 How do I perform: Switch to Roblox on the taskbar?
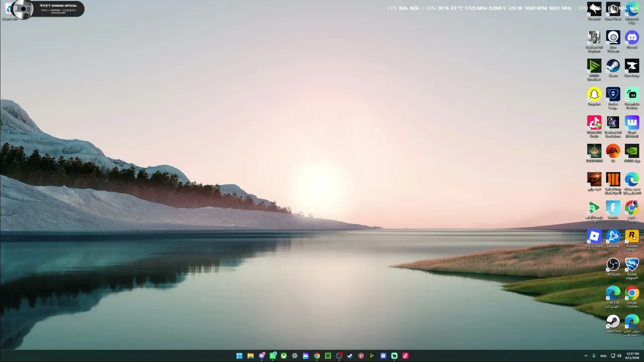tap(383, 356)
